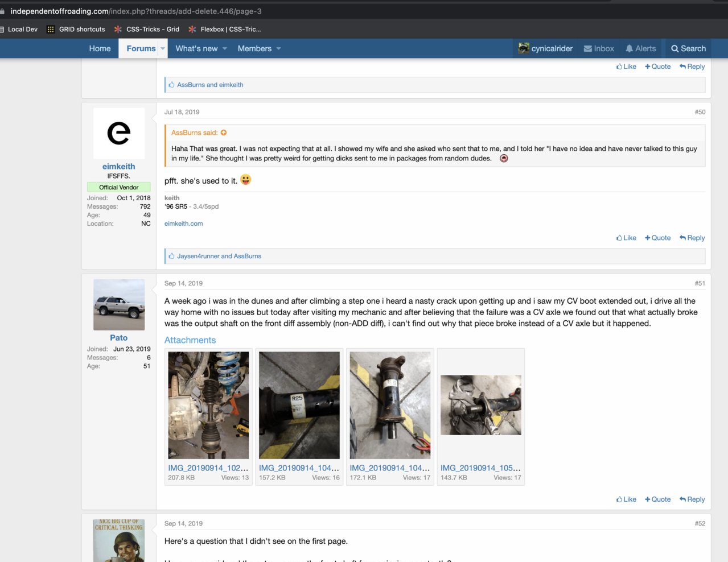Image resolution: width=728 pixels, height=562 pixels.
Task: Open the Flexbox CSS-Tricks bookmark icon
Action: (192, 29)
